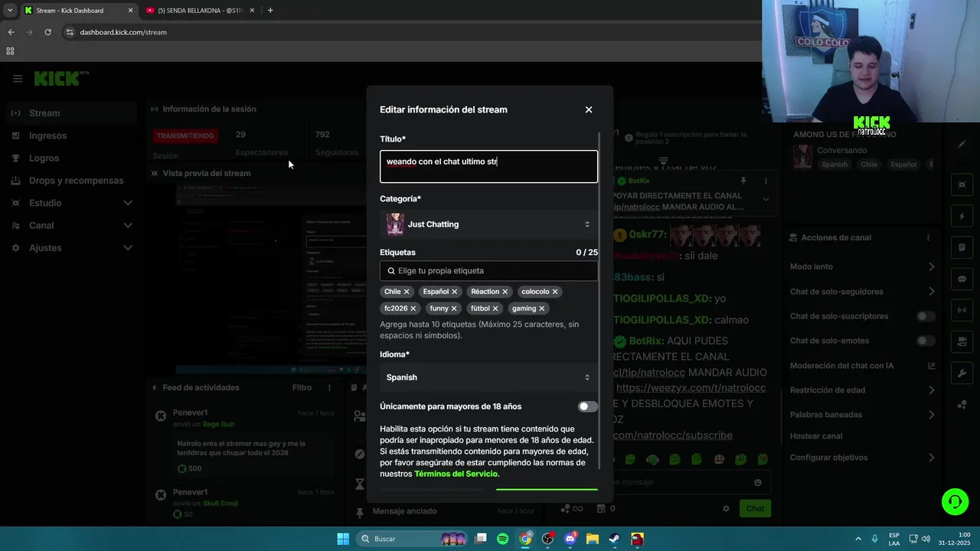Remove the gaming tag
The image size is (980, 551).
pyautogui.click(x=541, y=308)
